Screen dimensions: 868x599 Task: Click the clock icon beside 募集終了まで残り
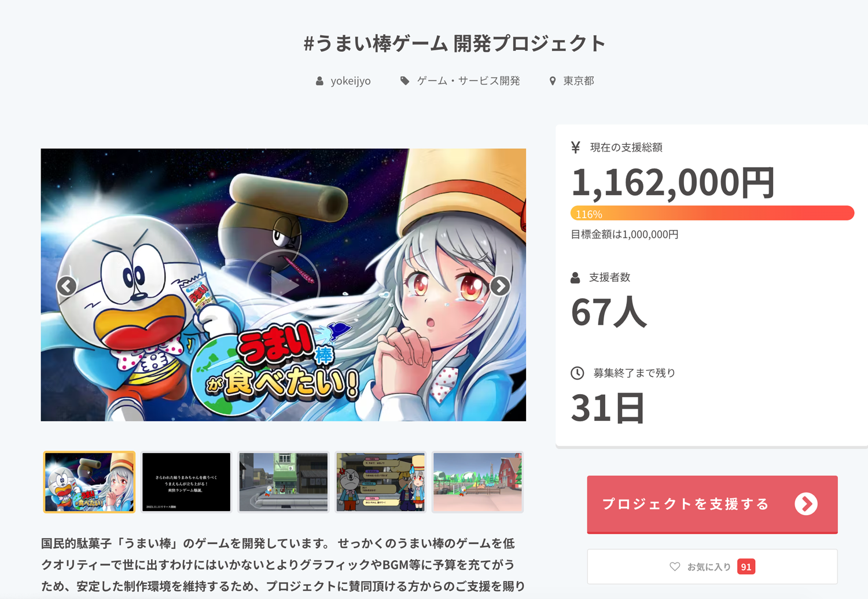pyautogui.click(x=577, y=373)
